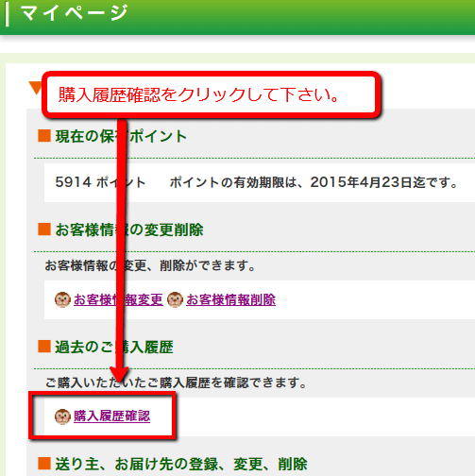Click the monkey icon beside お客様情報削除
The width and height of the screenshot is (475, 476).
(x=175, y=299)
